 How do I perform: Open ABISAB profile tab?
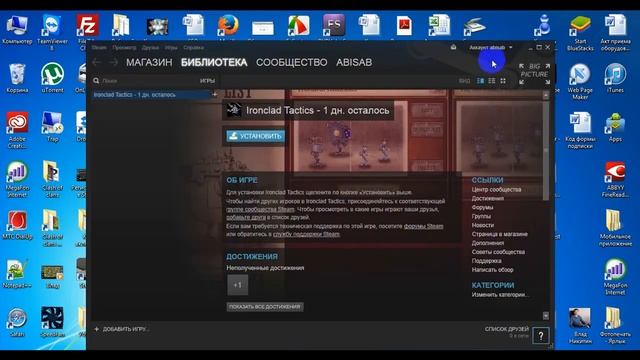354,62
